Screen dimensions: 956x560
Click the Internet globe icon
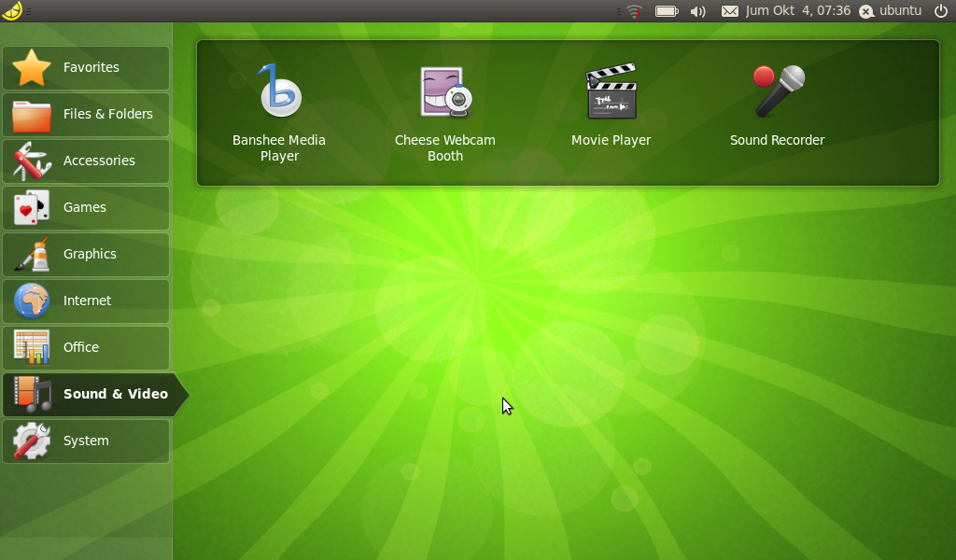click(x=32, y=301)
